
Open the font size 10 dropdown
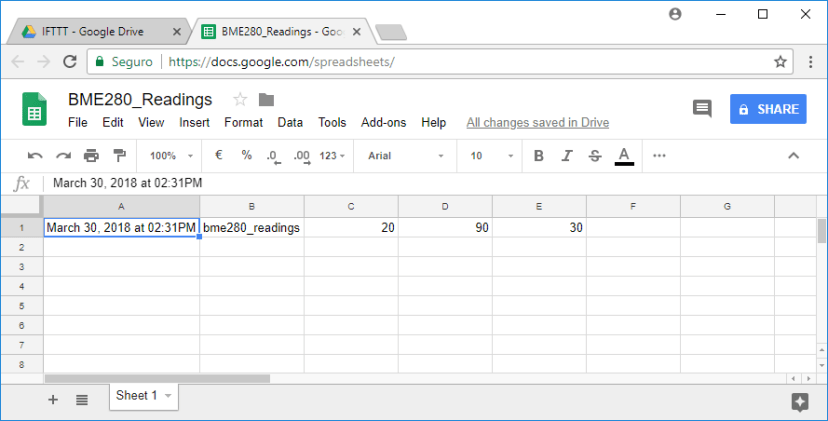click(x=489, y=156)
